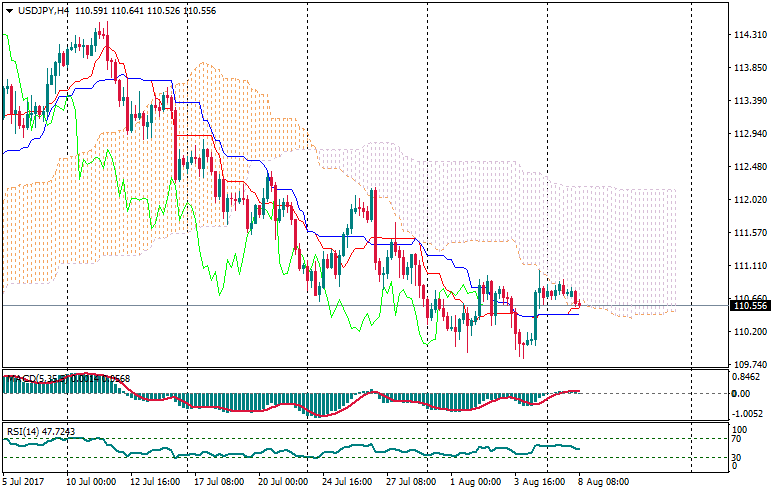This screenshot has width=771, height=493.
Task: Click the 111.110 price axis label
Action: point(748,266)
